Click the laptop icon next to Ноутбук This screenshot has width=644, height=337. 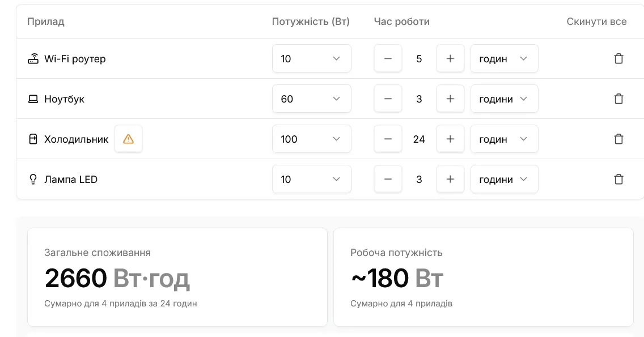click(33, 99)
